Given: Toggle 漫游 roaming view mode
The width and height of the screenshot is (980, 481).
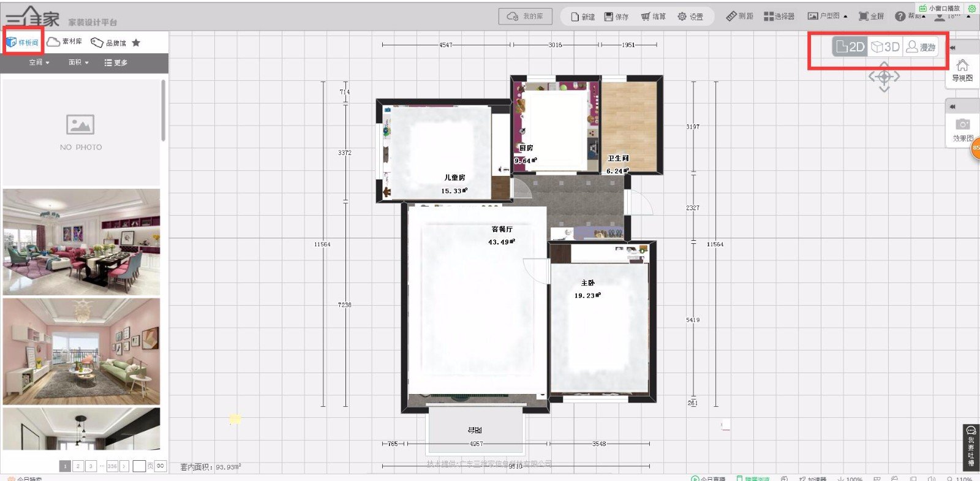Looking at the screenshot, I should click(921, 47).
